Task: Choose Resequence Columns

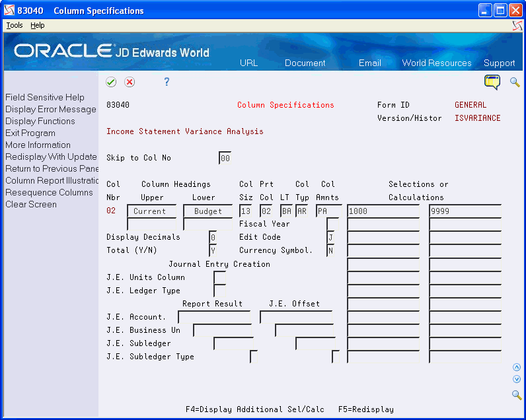Action: [x=49, y=192]
